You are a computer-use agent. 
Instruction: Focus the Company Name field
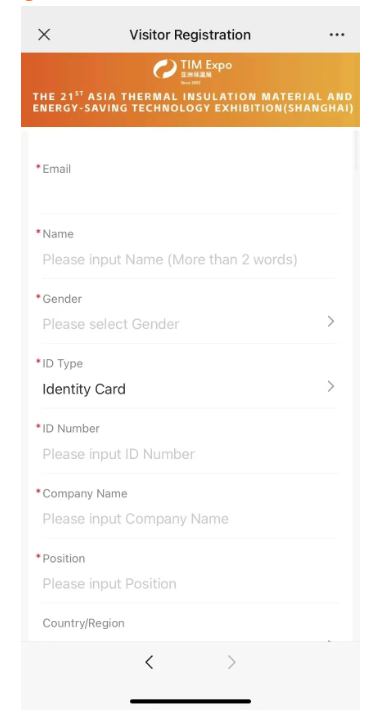click(x=190, y=519)
